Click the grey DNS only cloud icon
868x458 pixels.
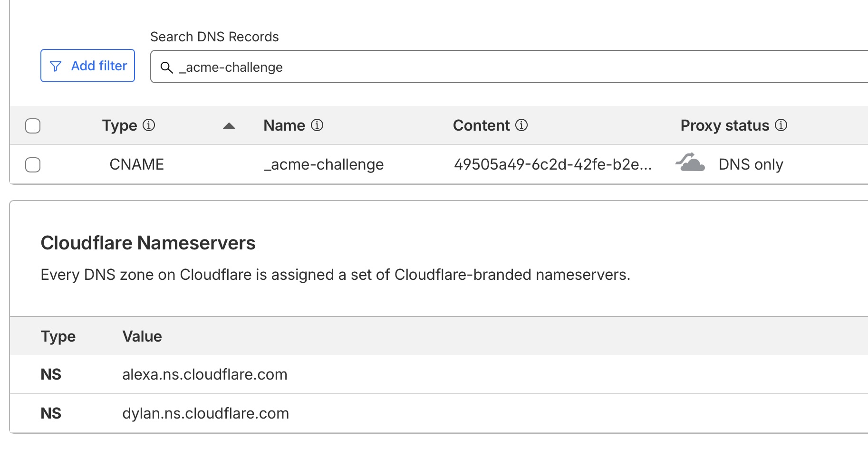690,163
